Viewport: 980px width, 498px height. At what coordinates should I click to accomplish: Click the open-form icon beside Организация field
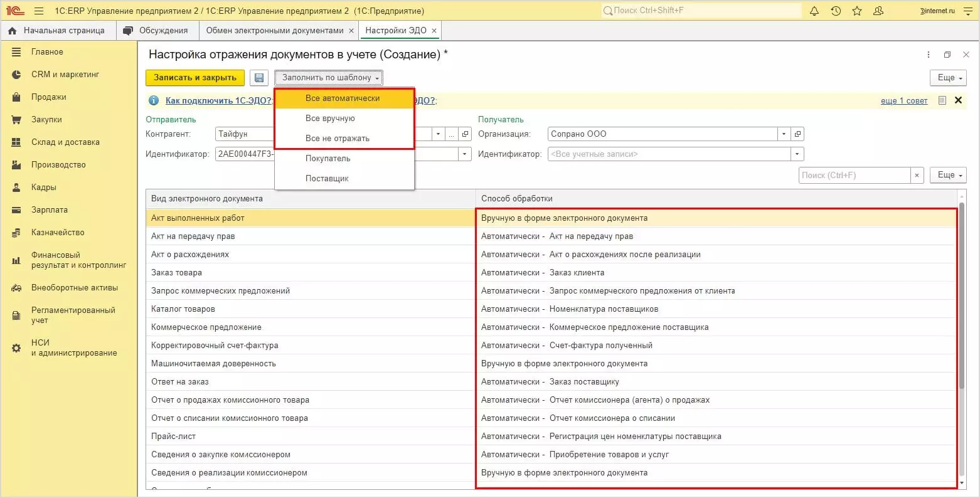tap(797, 134)
